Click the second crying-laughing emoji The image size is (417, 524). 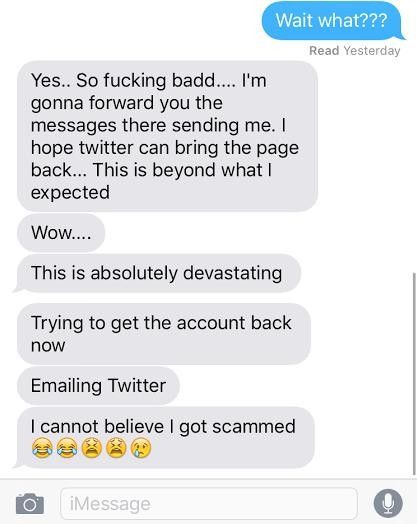pyautogui.click(x=67, y=448)
